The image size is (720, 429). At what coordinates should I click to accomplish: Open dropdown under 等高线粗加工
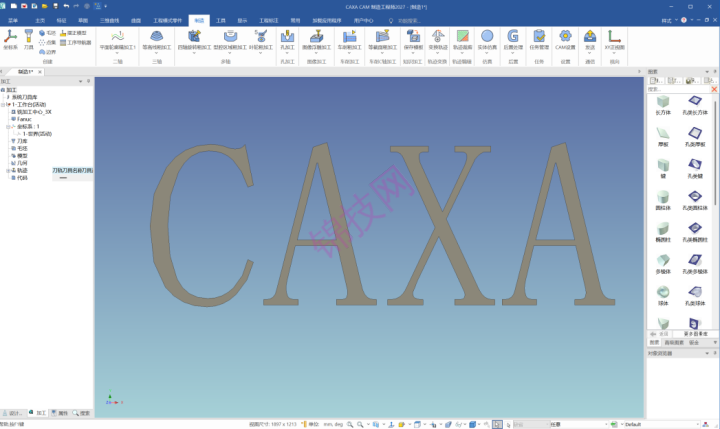[157, 53]
